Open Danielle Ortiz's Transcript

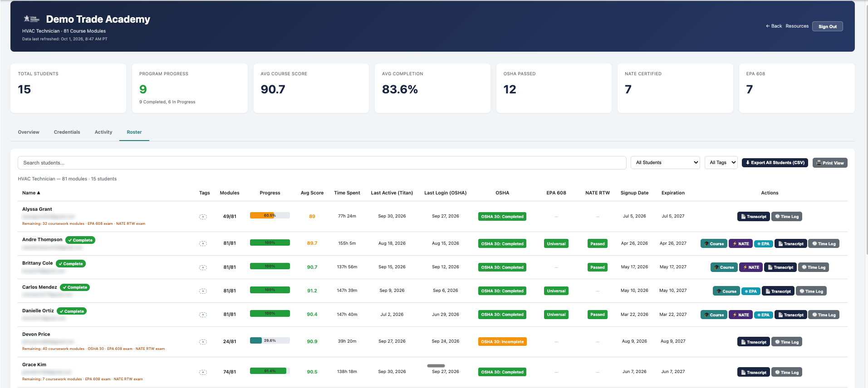[791, 315]
